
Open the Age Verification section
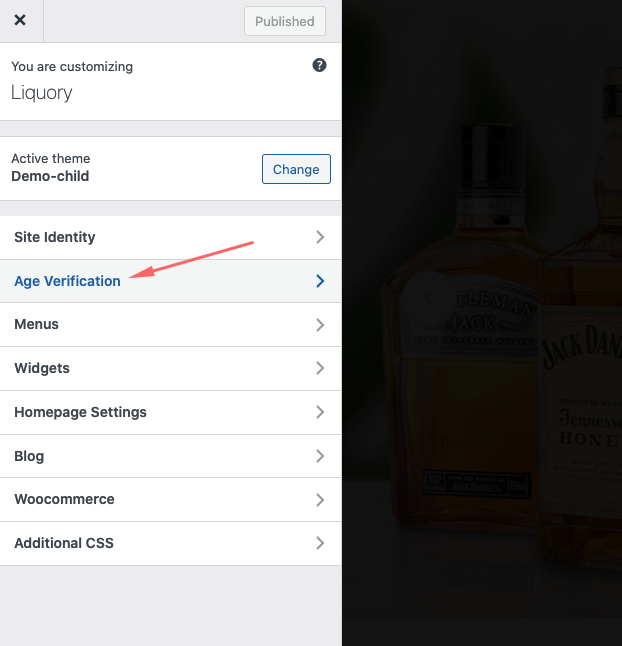[67, 281]
